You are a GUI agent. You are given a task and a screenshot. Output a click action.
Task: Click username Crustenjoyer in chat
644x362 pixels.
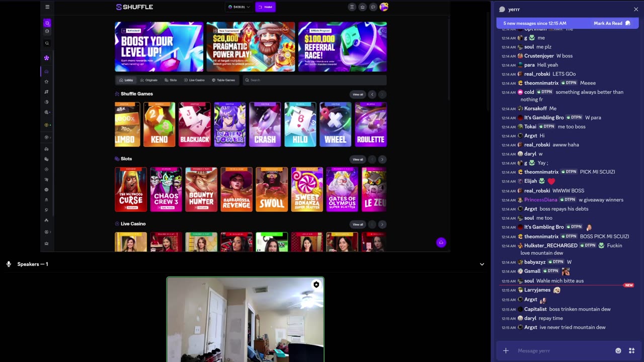[539, 56]
